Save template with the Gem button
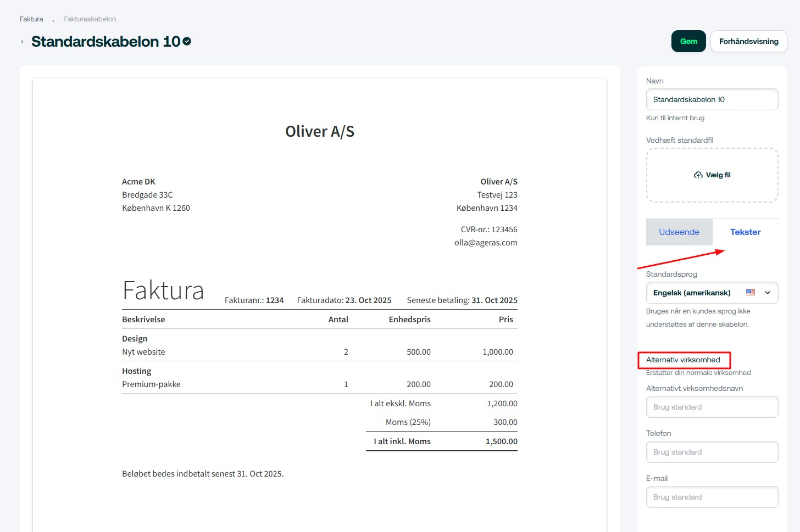Viewport: 800px width, 532px height. coord(688,41)
